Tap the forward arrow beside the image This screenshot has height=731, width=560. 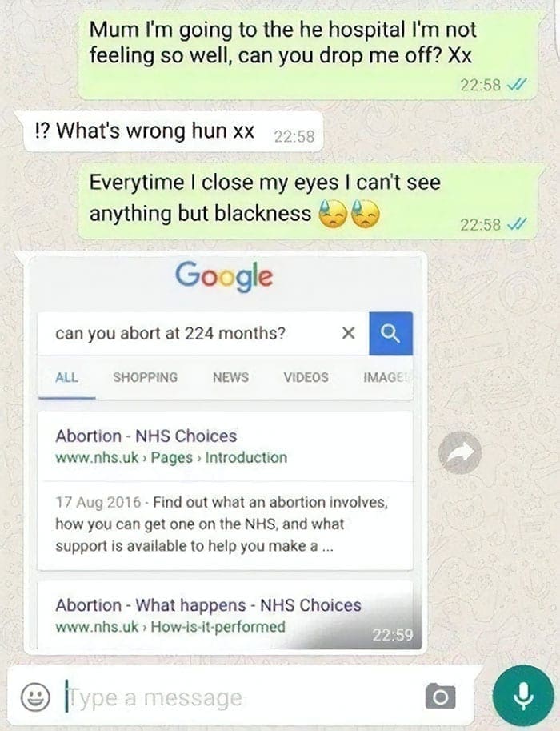pyautogui.click(x=460, y=452)
